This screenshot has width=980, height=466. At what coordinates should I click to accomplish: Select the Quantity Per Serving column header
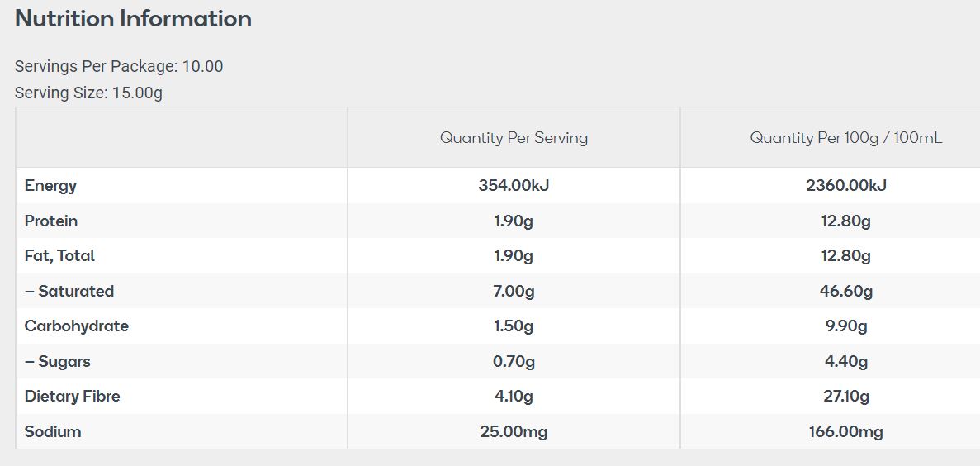514,138
